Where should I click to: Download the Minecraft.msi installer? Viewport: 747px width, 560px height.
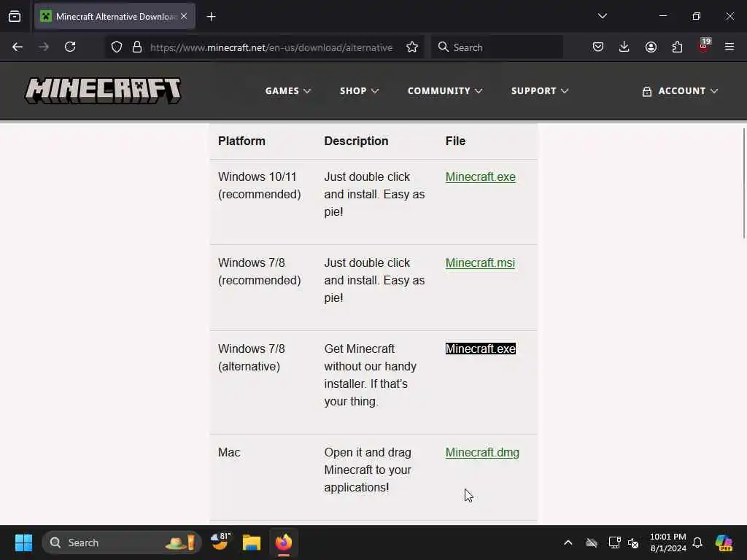[480, 262]
